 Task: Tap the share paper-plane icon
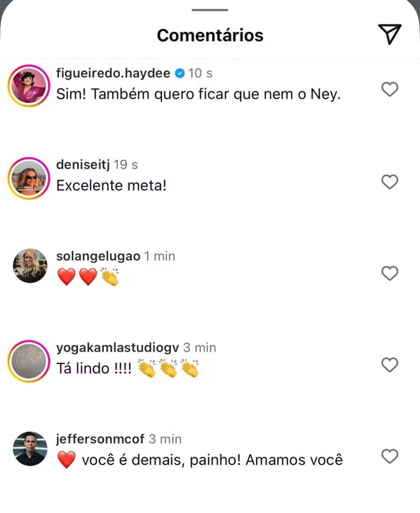[x=389, y=34]
